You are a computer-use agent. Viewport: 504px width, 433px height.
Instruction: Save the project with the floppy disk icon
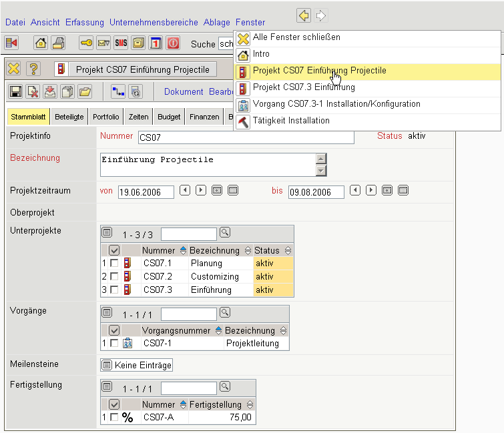point(15,91)
